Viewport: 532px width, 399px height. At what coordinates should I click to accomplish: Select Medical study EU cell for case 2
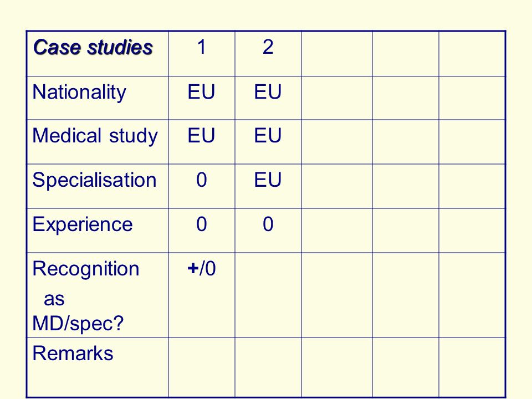pyautogui.click(x=268, y=142)
